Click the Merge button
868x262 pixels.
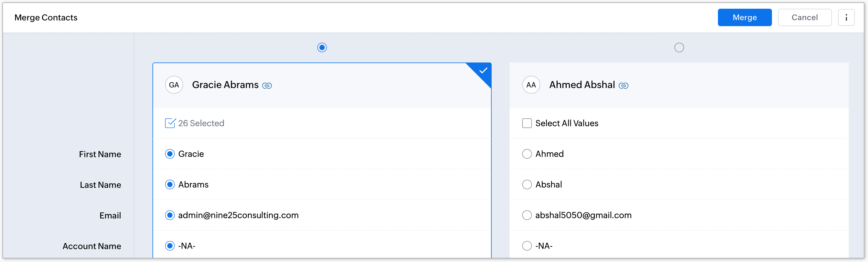pos(745,17)
